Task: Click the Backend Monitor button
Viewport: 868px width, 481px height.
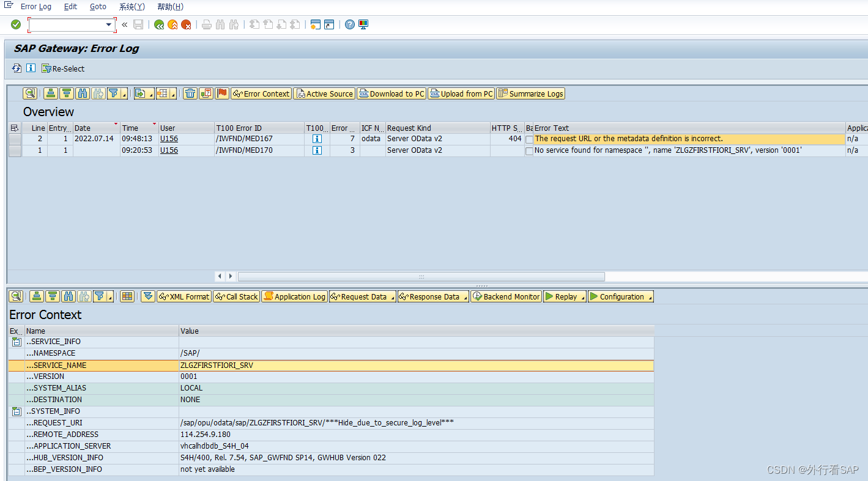Action: 506,296
